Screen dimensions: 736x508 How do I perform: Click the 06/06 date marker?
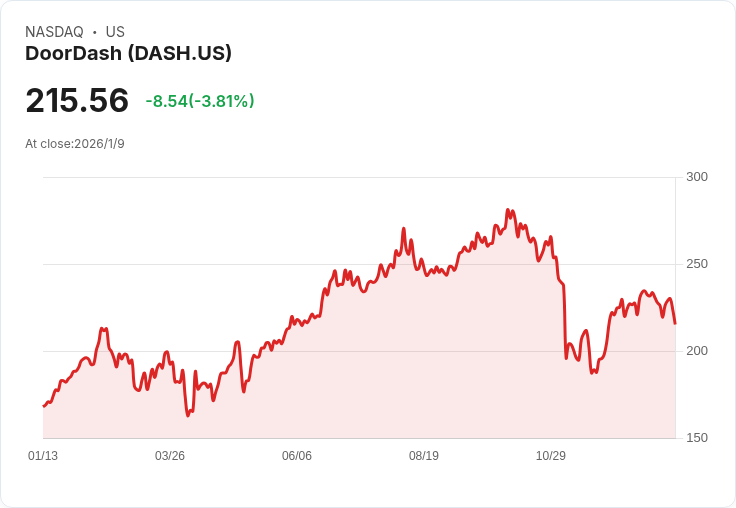pos(297,456)
